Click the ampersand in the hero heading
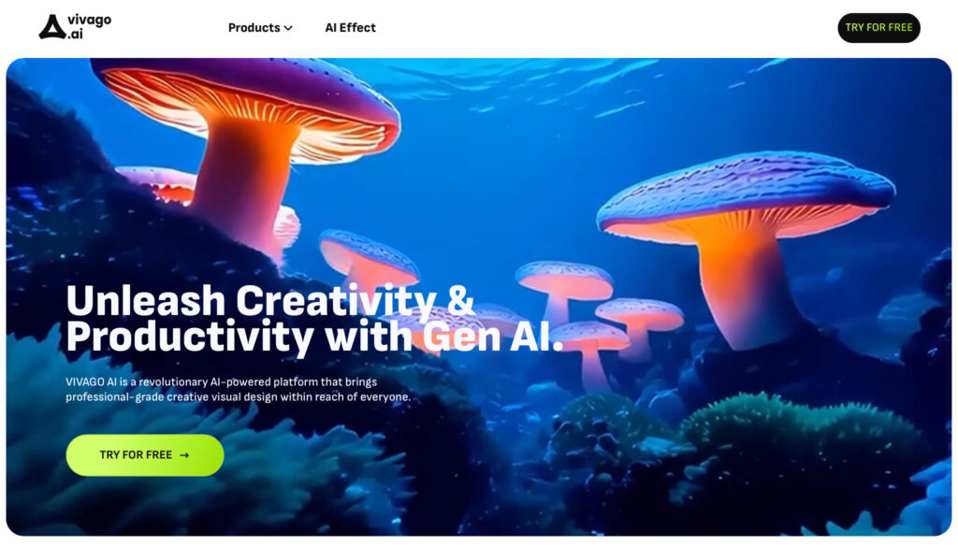The width and height of the screenshot is (958, 560). [461, 300]
